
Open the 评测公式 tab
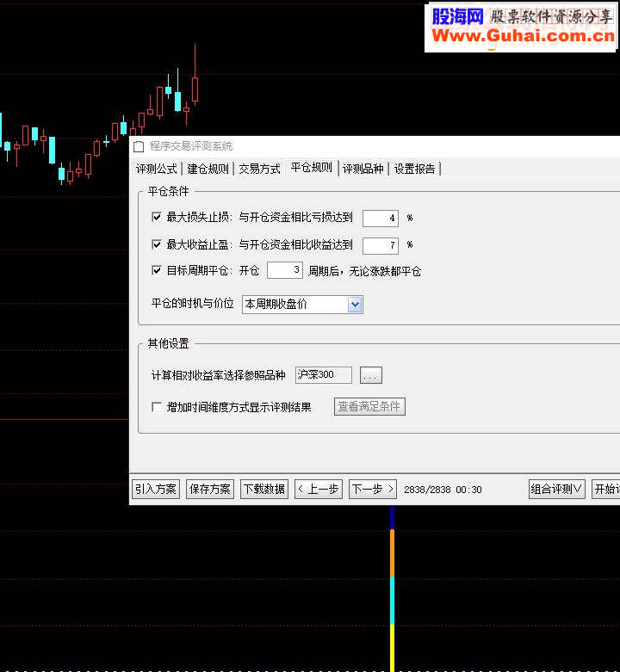point(157,169)
